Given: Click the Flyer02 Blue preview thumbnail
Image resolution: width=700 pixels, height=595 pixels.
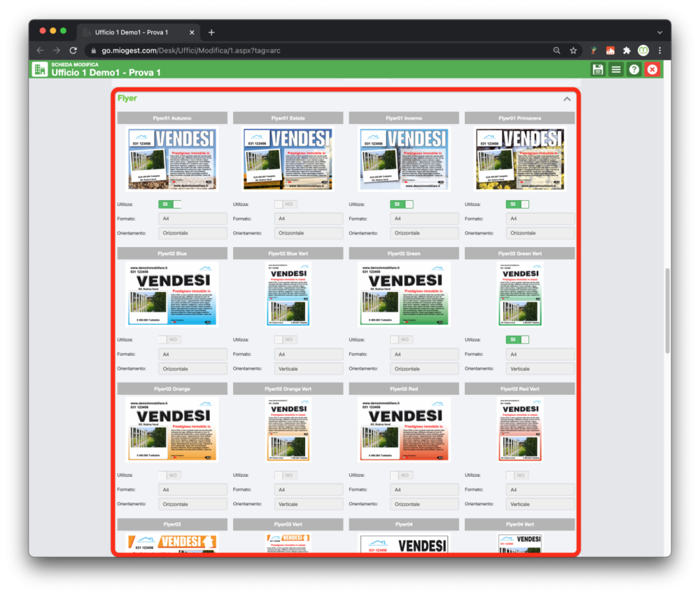Looking at the screenshot, I should click(172, 294).
